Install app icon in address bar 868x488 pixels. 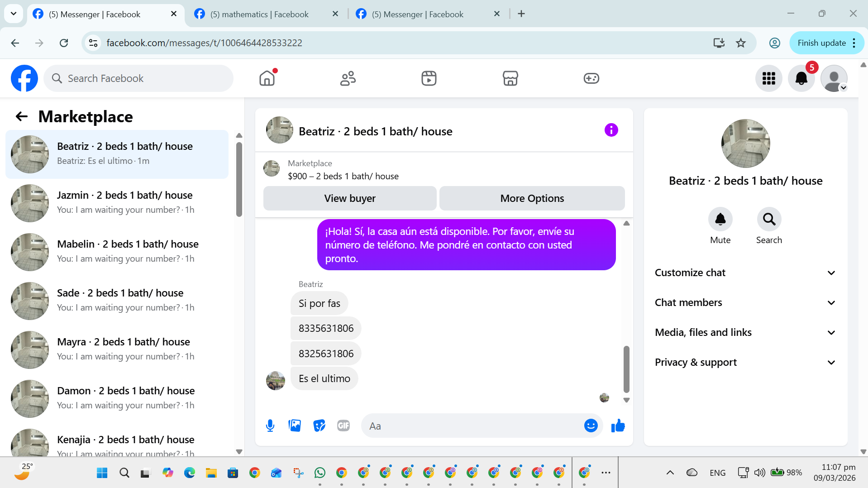coord(719,43)
